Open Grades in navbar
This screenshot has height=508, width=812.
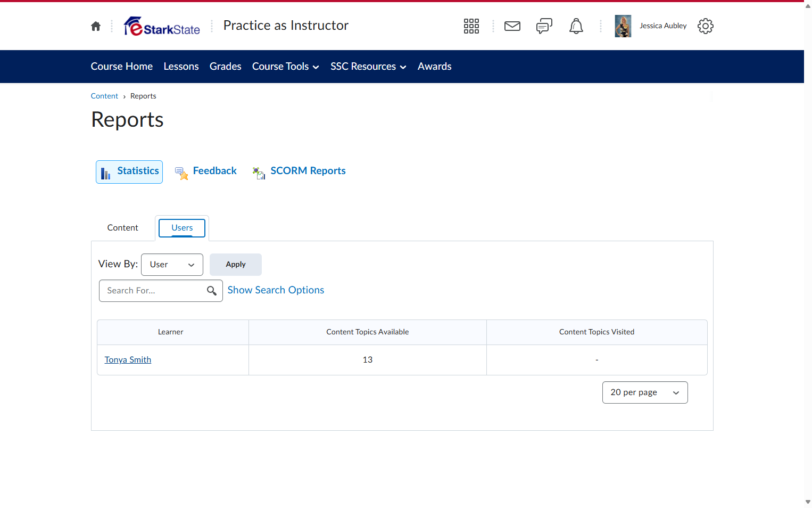pos(226,67)
